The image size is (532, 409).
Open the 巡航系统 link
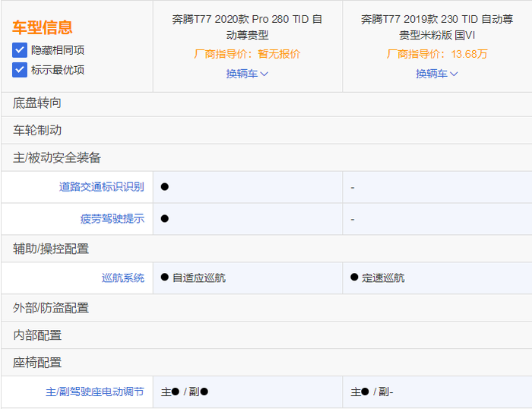tap(123, 278)
